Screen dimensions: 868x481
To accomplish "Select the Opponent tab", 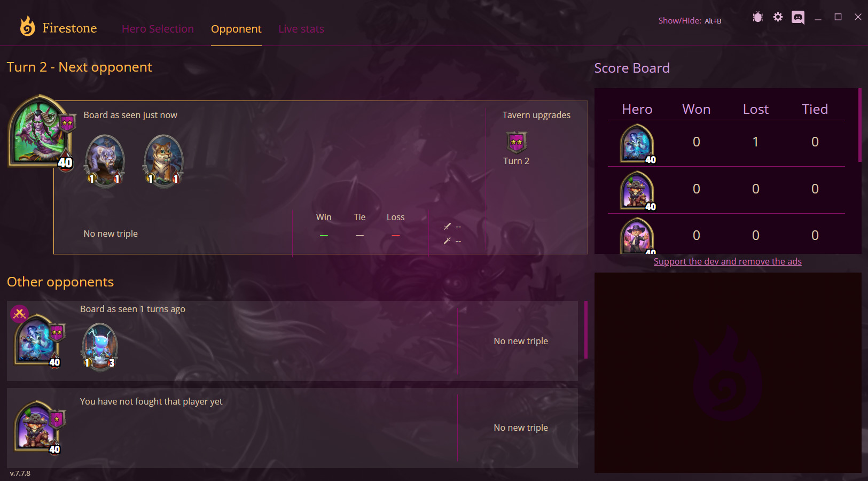I will tap(236, 29).
